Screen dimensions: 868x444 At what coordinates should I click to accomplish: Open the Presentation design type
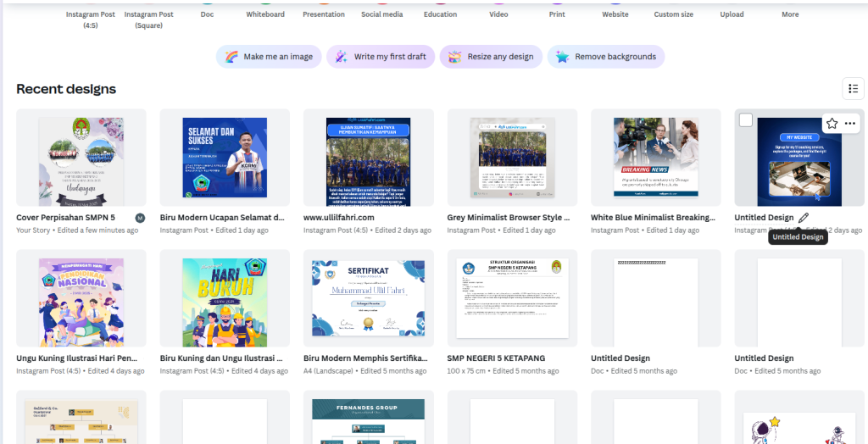[x=324, y=14]
